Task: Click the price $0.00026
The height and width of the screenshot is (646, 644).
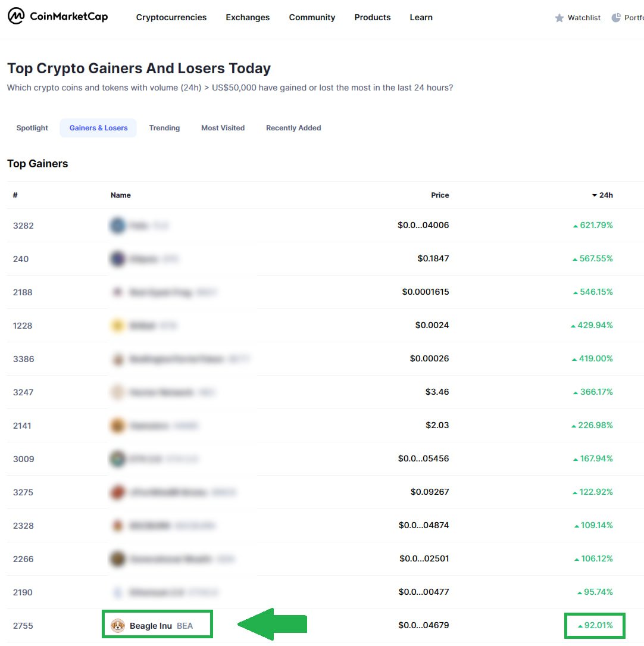Action: [x=429, y=358]
